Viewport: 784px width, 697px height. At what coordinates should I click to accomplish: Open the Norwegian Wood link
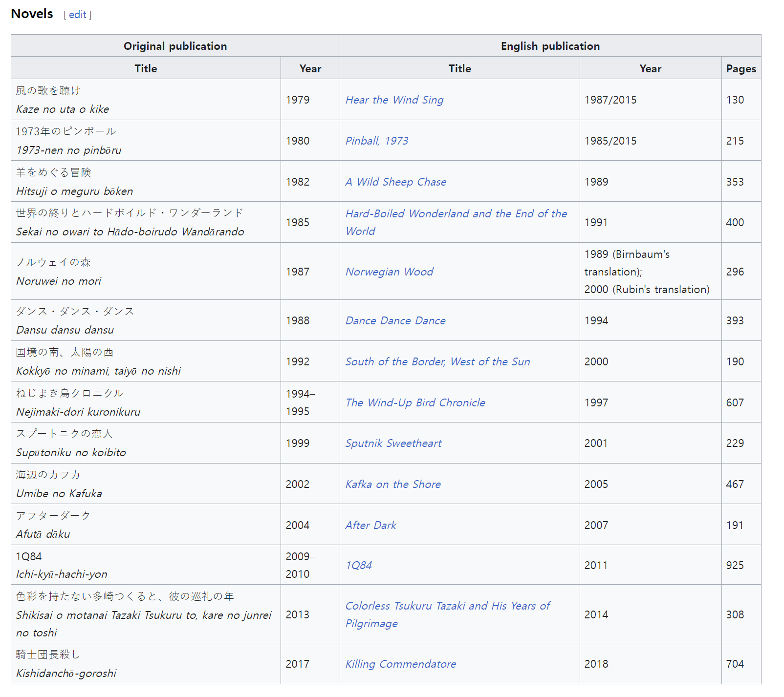pyautogui.click(x=390, y=272)
